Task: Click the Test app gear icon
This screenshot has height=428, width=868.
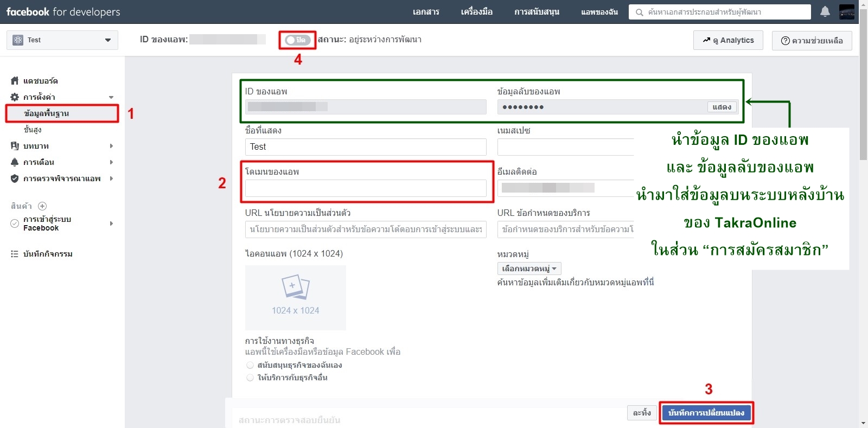Action: (18, 40)
